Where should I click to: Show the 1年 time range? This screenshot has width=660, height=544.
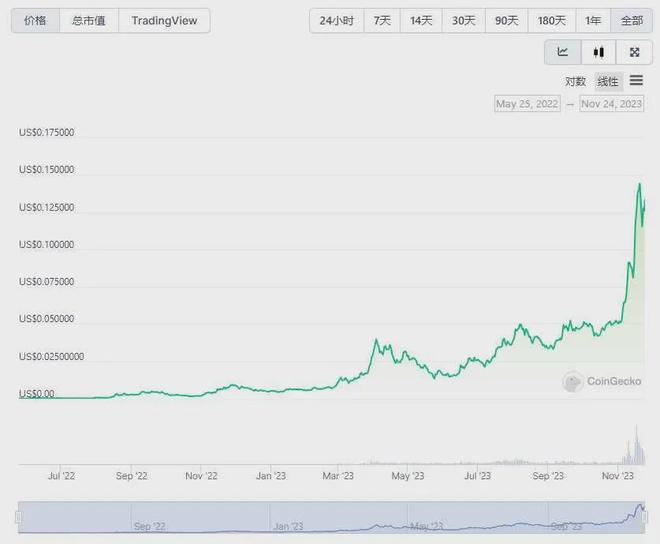point(593,21)
